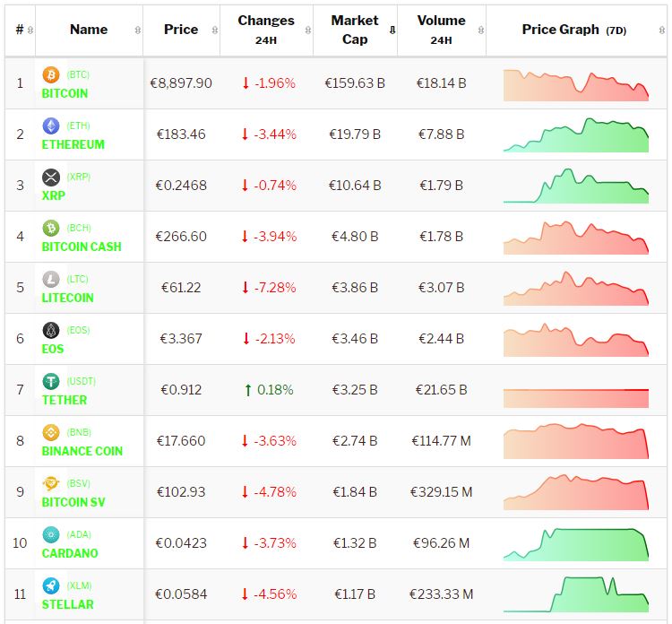Click the Stellar rocket logo icon
Screen dimensions: 672x624
tap(51, 586)
